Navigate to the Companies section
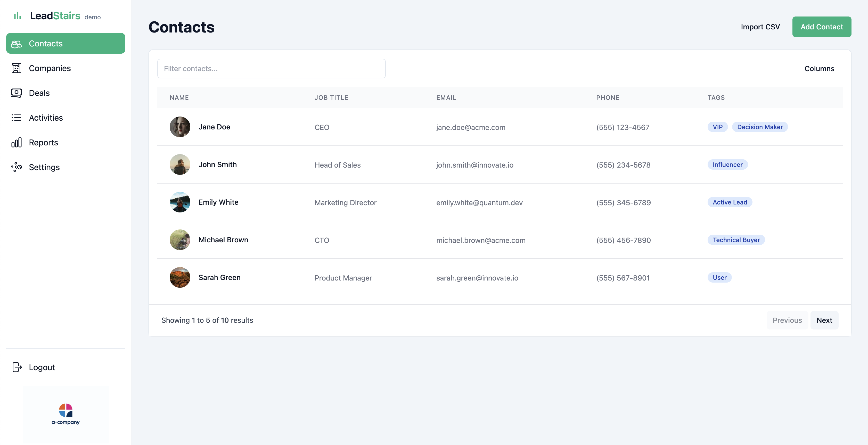The image size is (868, 445). (x=50, y=68)
